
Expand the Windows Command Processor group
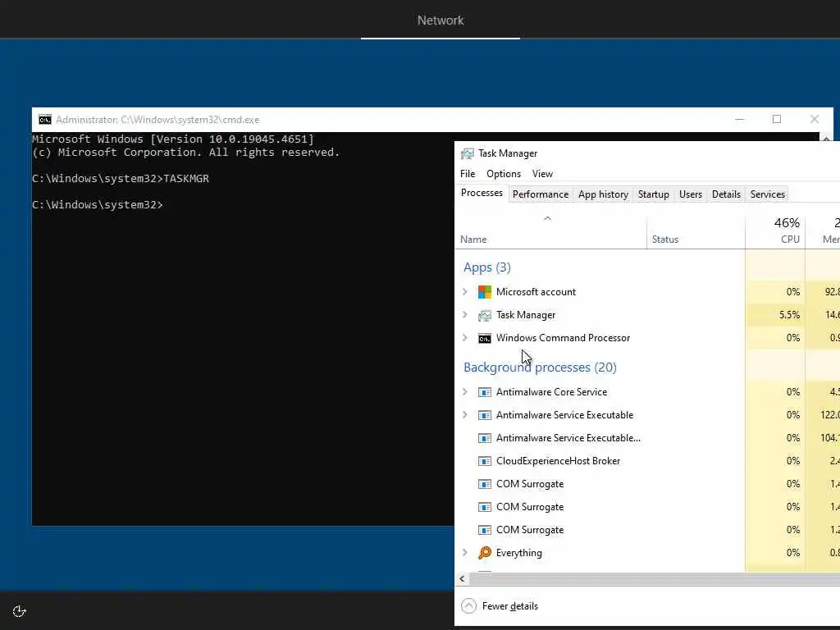coord(465,338)
